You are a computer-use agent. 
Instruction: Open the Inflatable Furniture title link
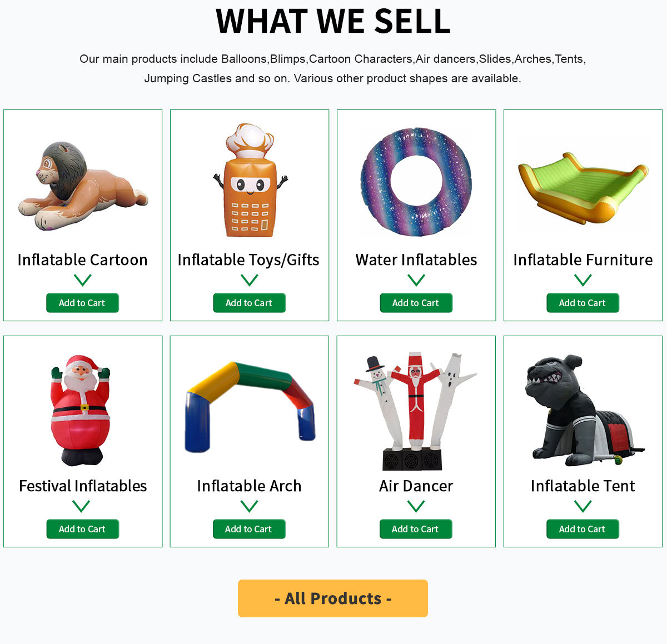[583, 260]
